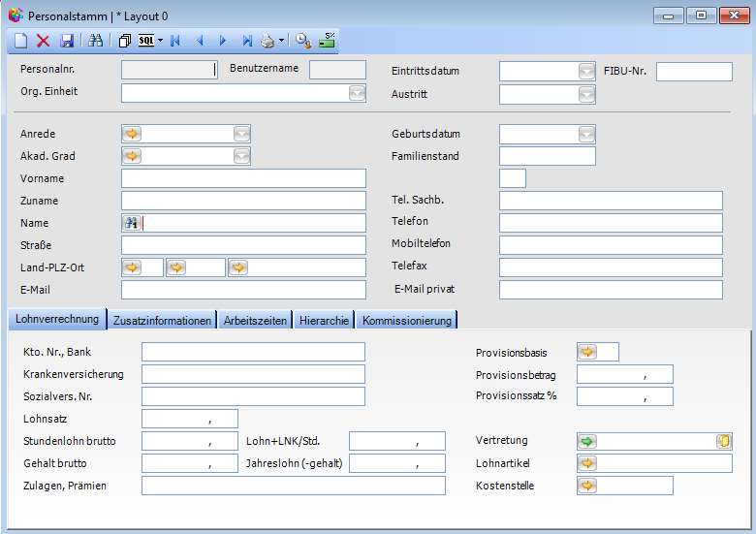Click the clock history icon in the toolbar

(302, 41)
